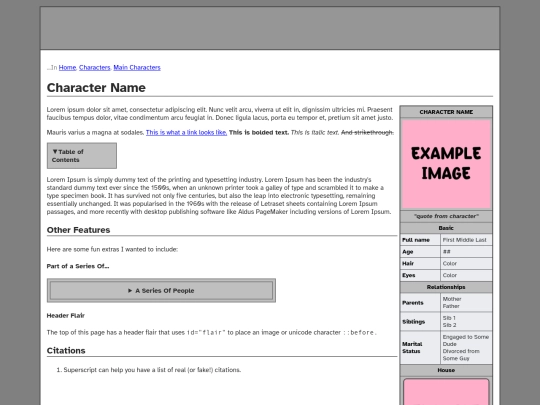
Task: Open the Characters breadcrumb link
Action: [94, 68]
